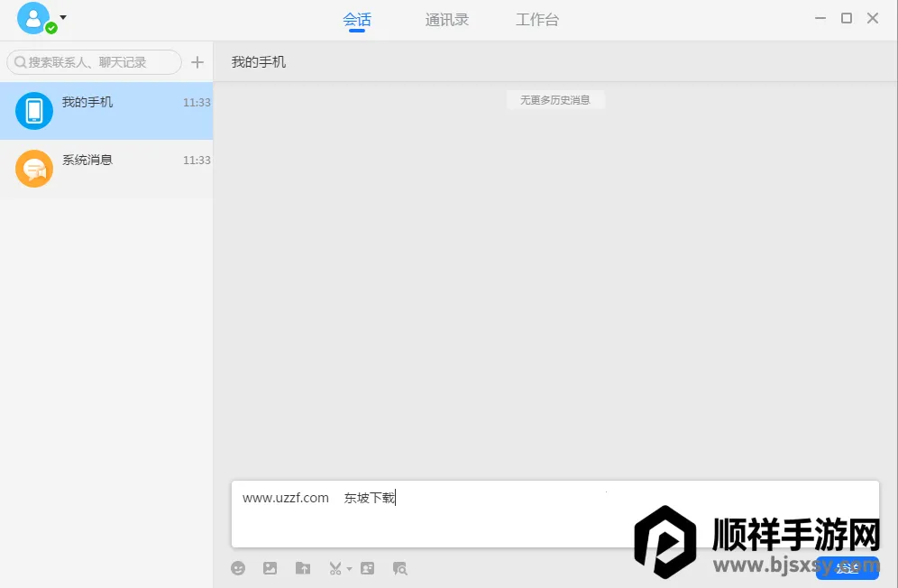This screenshot has width=898, height=588.
Task: Click the plus icon beside search
Action: pyautogui.click(x=197, y=62)
